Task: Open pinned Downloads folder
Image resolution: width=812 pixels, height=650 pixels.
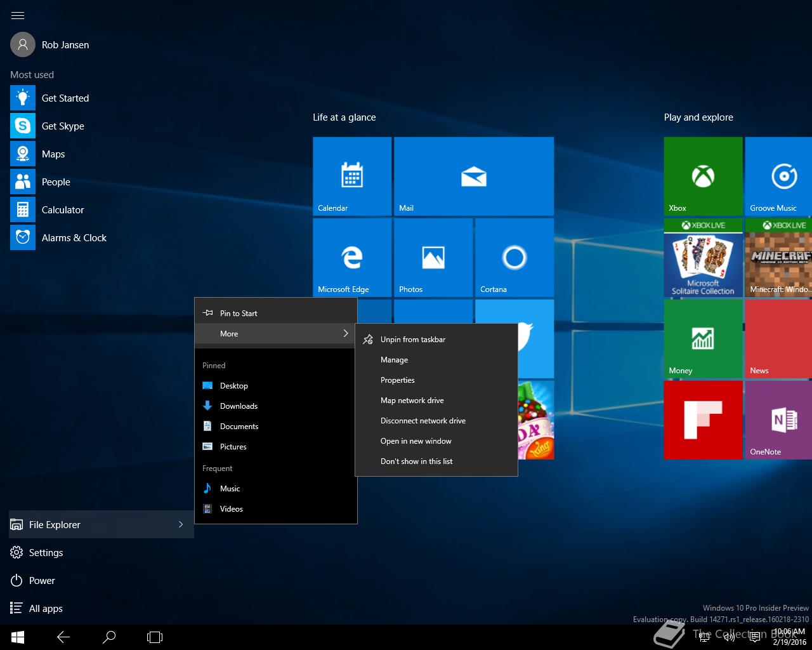Action: point(276,406)
